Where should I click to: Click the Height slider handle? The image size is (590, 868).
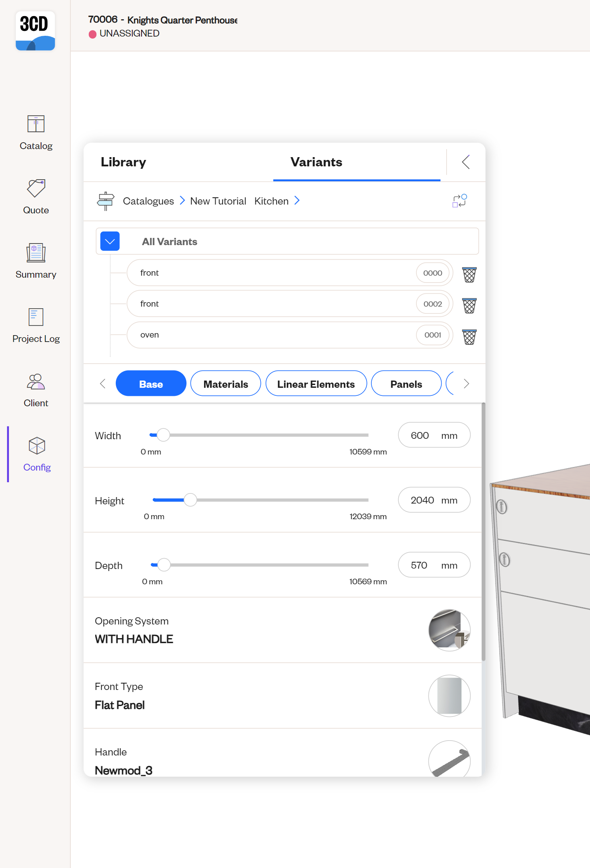click(x=190, y=500)
